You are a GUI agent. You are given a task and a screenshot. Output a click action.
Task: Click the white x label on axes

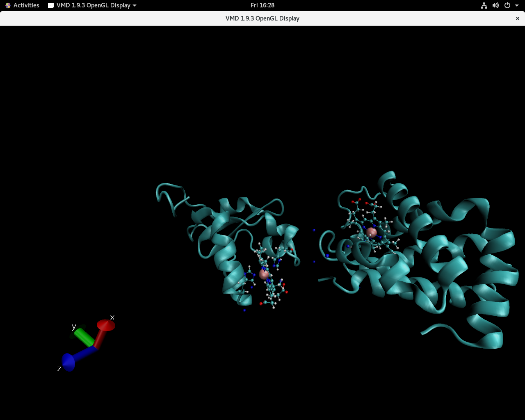point(112,317)
